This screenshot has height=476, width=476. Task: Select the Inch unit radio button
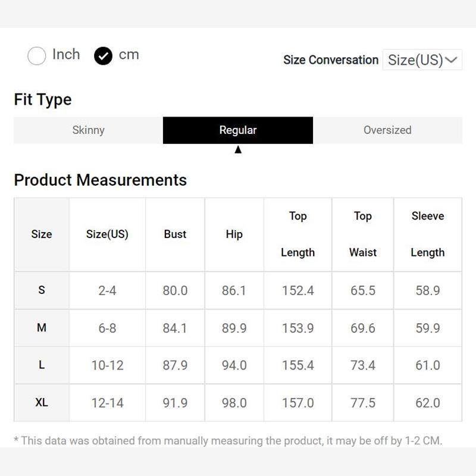[x=37, y=56]
